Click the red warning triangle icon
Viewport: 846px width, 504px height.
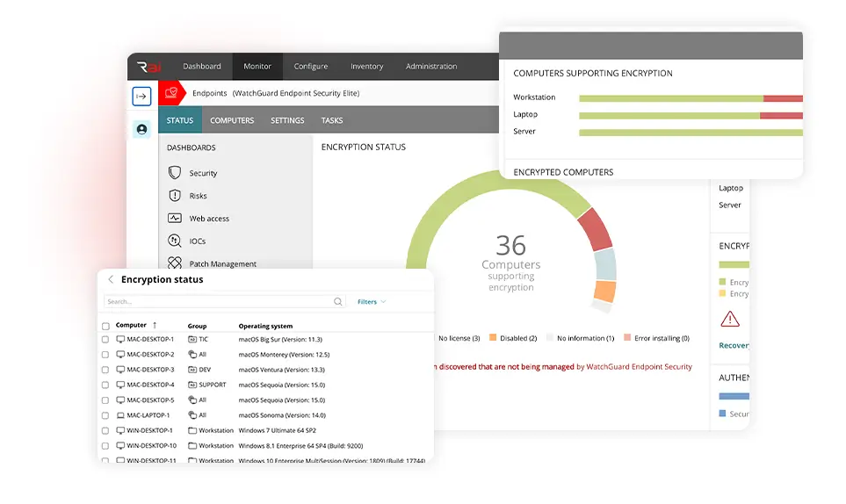(730, 319)
